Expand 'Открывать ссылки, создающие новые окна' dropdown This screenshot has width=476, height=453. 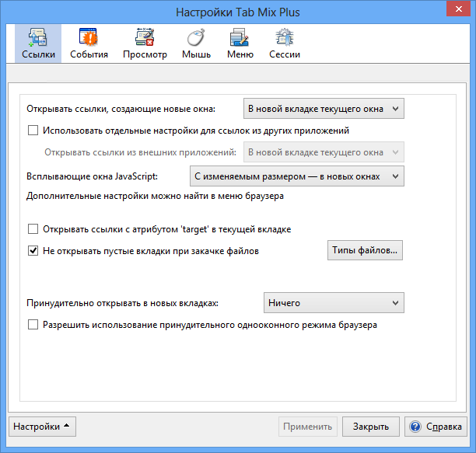click(x=324, y=109)
